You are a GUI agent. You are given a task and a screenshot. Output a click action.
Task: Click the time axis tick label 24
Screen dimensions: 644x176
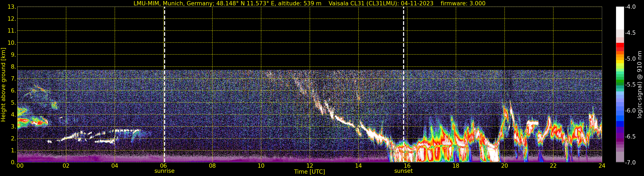pyautogui.click(x=602, y=166)
